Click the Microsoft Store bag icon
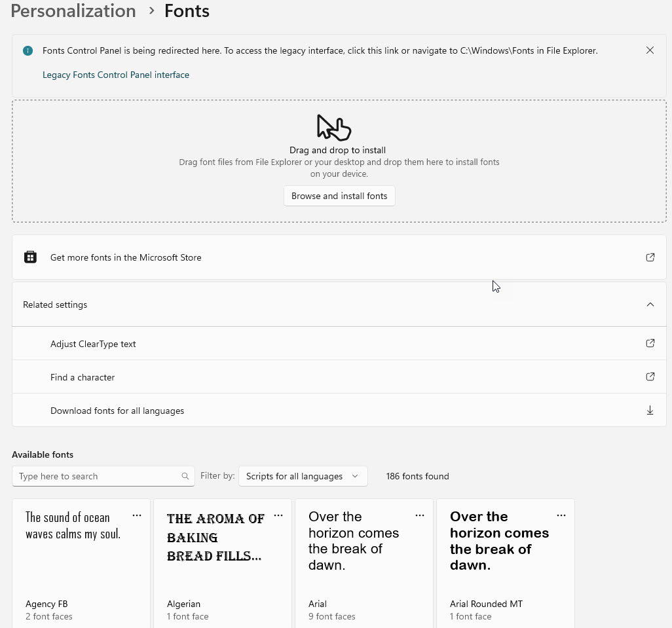Screen dimensions: 672x628 click(x=30, y=257)
